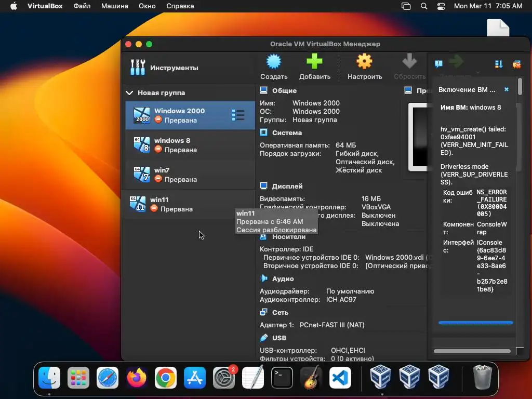Collapse the Новая группа group
Screen dimensions: 532x399
coord(129,92)
